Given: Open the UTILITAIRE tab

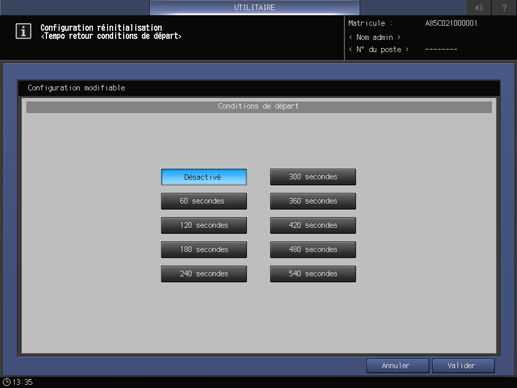Looking at the screenshot, I should (x=254, y=7).
